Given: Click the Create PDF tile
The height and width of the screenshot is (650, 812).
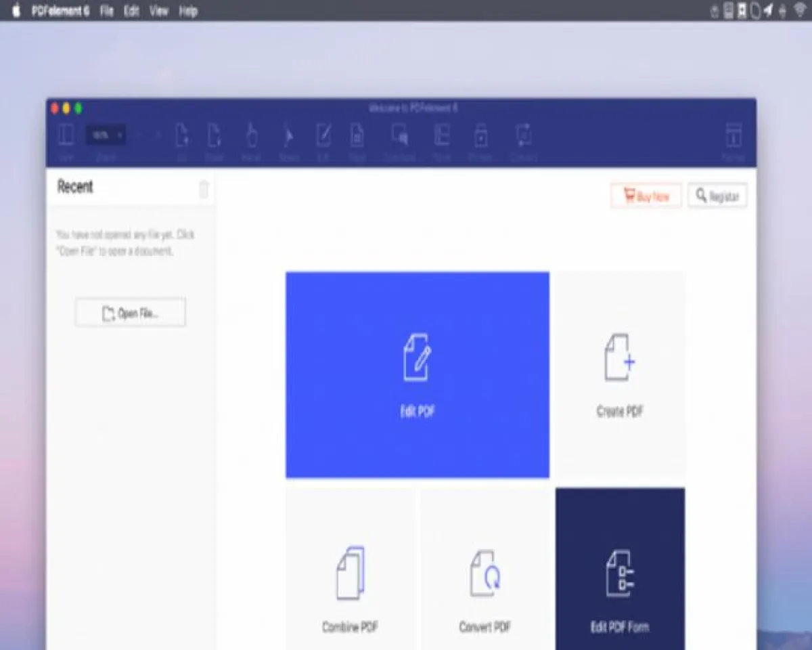Looking at the screenshot, I should tap(619, 374).
